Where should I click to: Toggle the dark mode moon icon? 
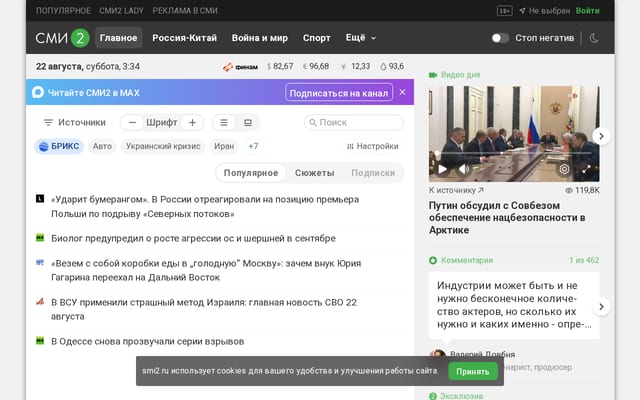tap(594, 38)
